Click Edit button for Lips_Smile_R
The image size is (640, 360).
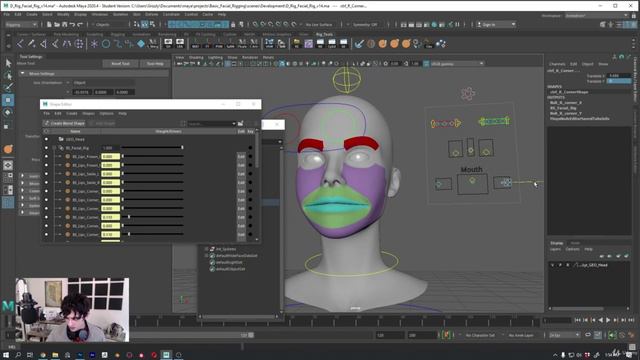[x=241, y=182]
